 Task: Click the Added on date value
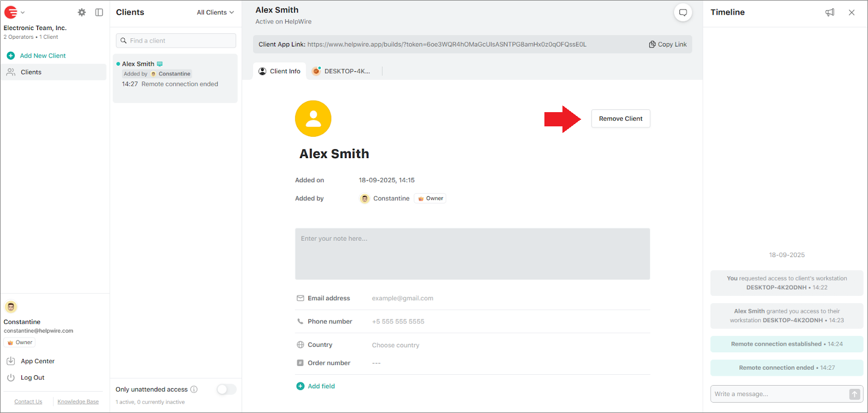point(386,180)
